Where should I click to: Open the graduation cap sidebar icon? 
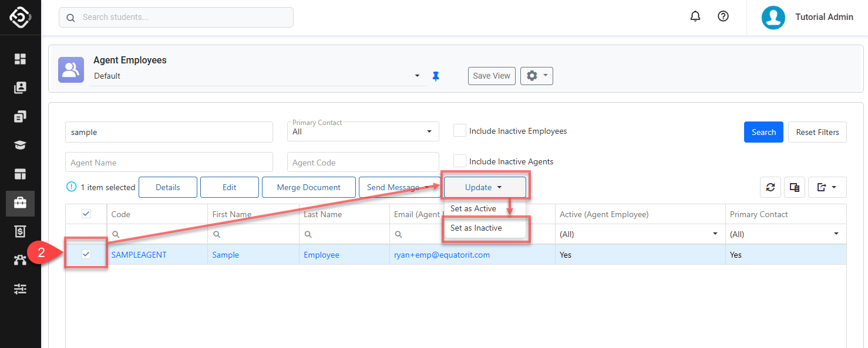[x=21, y=146]
